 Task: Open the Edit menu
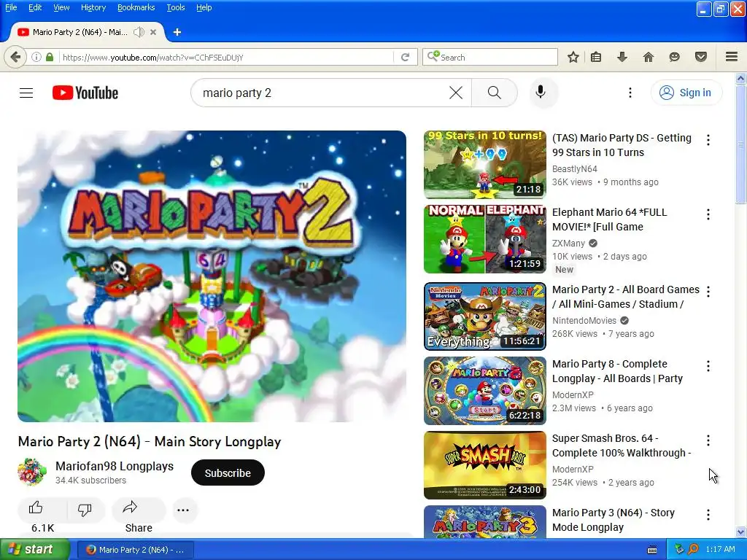[35, 7]
